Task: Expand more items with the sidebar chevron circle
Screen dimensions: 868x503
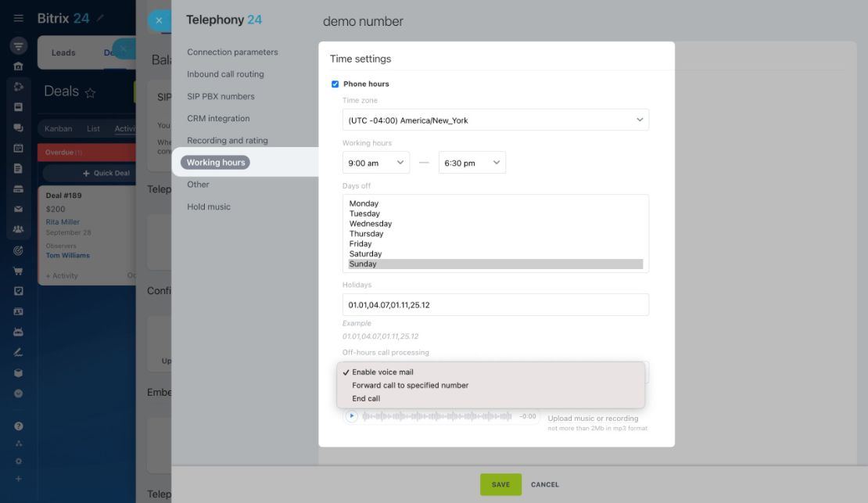Action: click(x=18, y=393)
